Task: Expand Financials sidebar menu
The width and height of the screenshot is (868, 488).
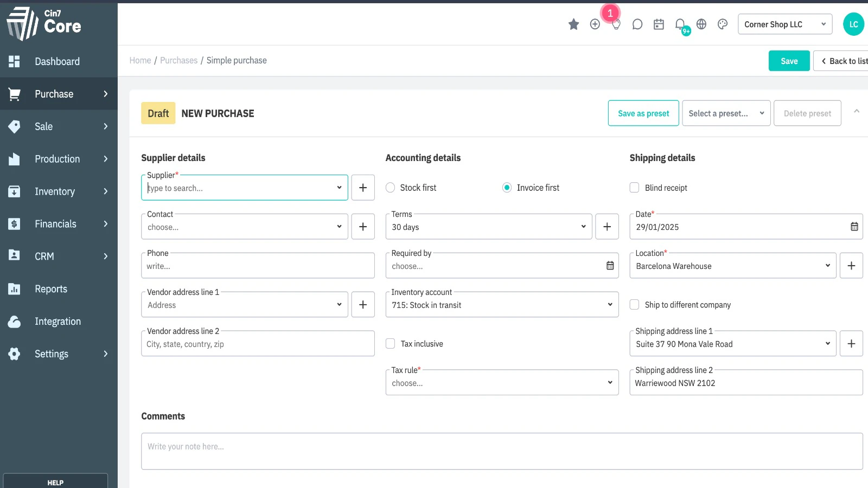Action: coord(59,224)
